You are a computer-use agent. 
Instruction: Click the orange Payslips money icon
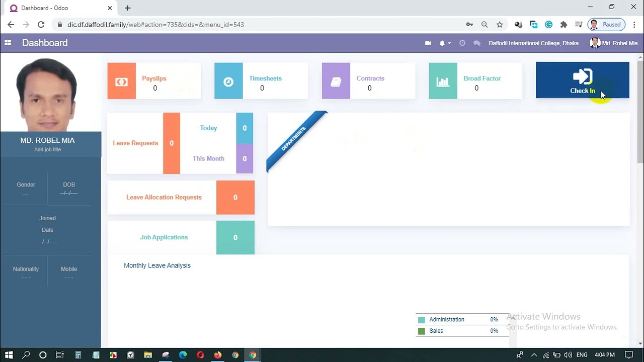click(x=122, y=81)
